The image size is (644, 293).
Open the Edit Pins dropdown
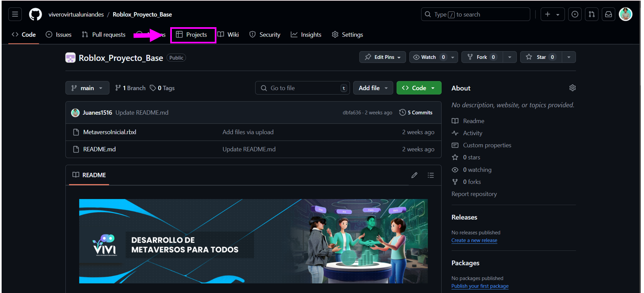pyautogui.click(x=383, y=57)
